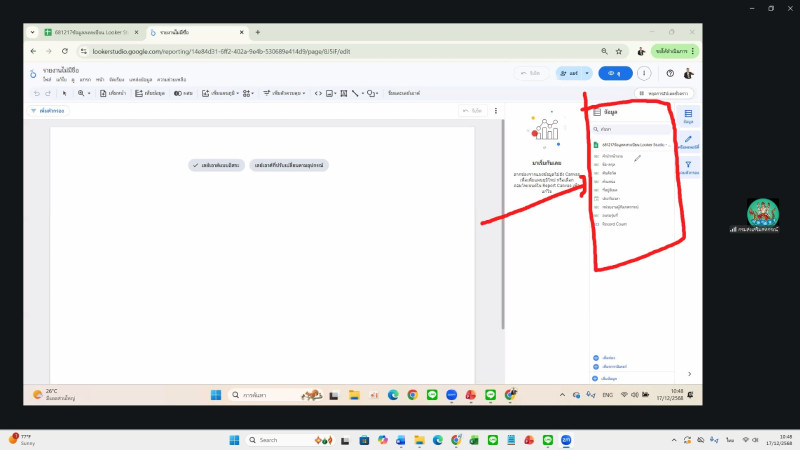Open the Help question mark icon

point(670,73)
